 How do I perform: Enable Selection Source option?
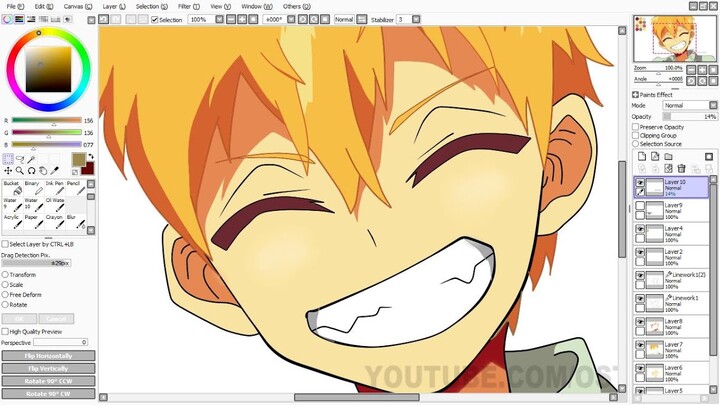coord(636,144)
